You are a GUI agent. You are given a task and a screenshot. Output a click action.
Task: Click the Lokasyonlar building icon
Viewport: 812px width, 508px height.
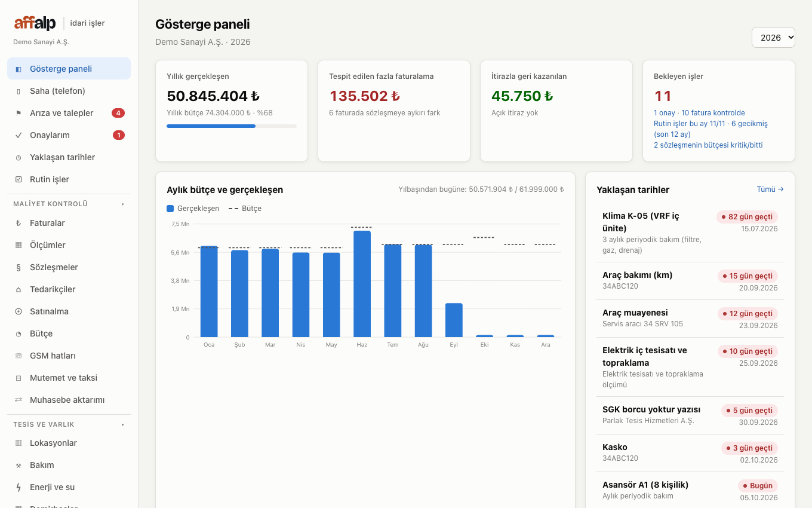pyautogui.click(x=18, y=443)
